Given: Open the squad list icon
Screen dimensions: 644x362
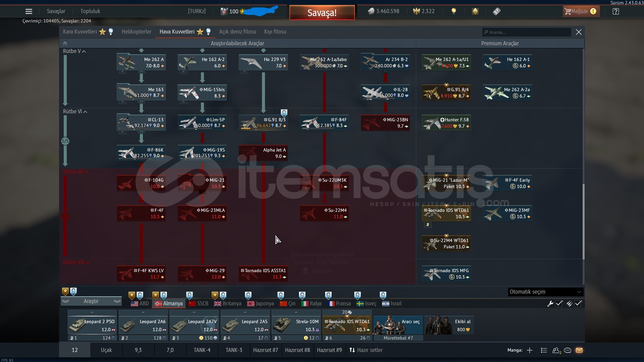Looking at the screenshot, I should tap(544, 350).
